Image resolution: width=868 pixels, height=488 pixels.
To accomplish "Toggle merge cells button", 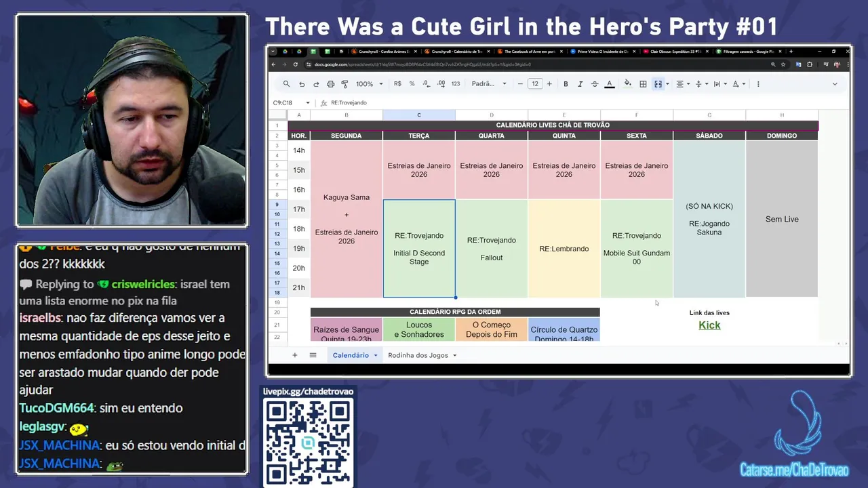I will click(x=658, y=84).
